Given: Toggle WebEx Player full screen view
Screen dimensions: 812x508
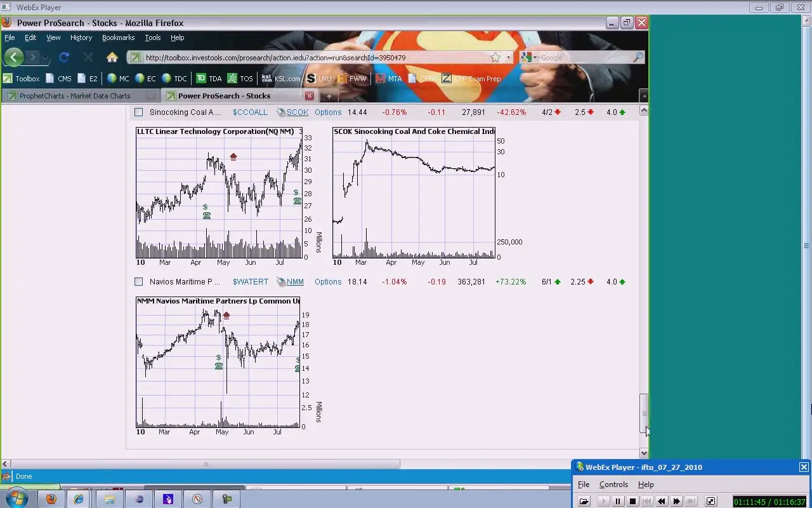Looking at the screenshot, I should coord(710,501).
